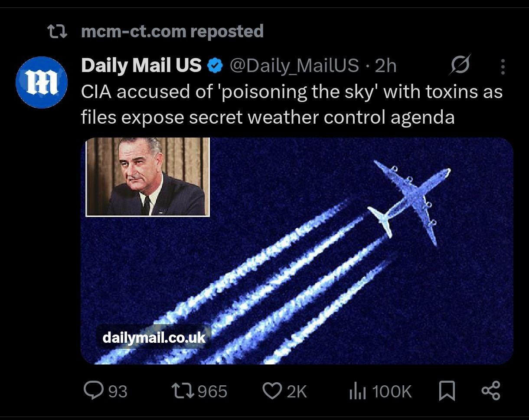This screenshot has height=420, width=529.
Task: Click the Daily Mail US profile avatar
Action: pyautogui.click(x=42, y=82)
